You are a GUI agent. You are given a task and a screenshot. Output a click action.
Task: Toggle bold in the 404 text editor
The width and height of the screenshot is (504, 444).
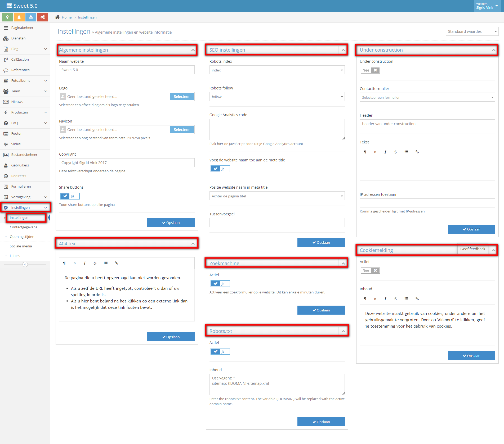coord(75,263)
